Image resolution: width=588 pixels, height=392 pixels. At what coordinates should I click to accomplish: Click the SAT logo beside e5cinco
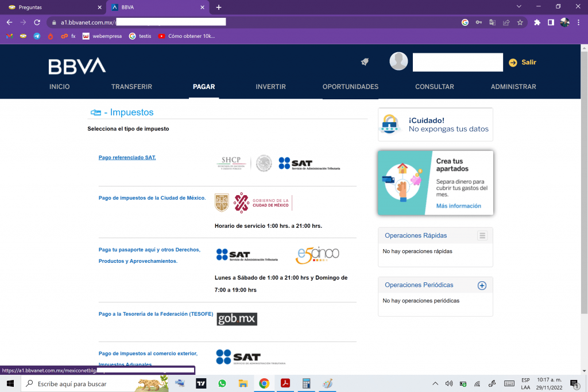click(x=247, y=255)
